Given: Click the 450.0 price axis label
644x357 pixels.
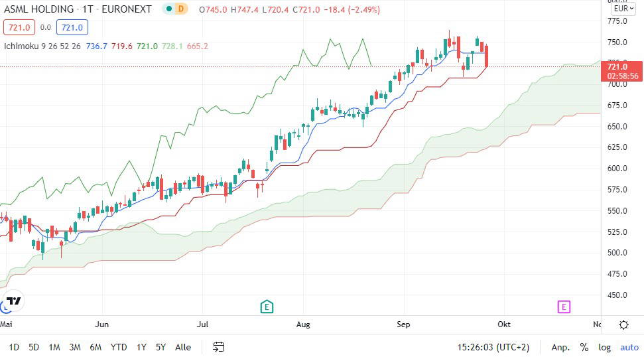Looking at the screenshot, I should point(617,295).
